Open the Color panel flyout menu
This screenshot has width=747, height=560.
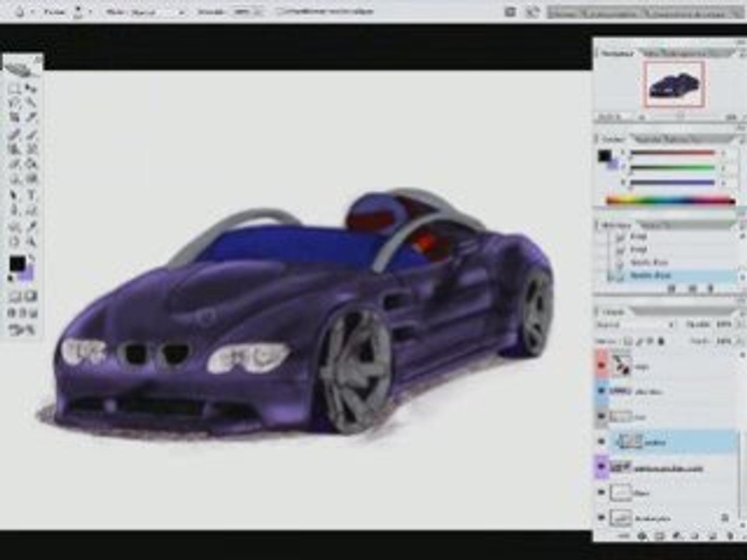[742, 139]
